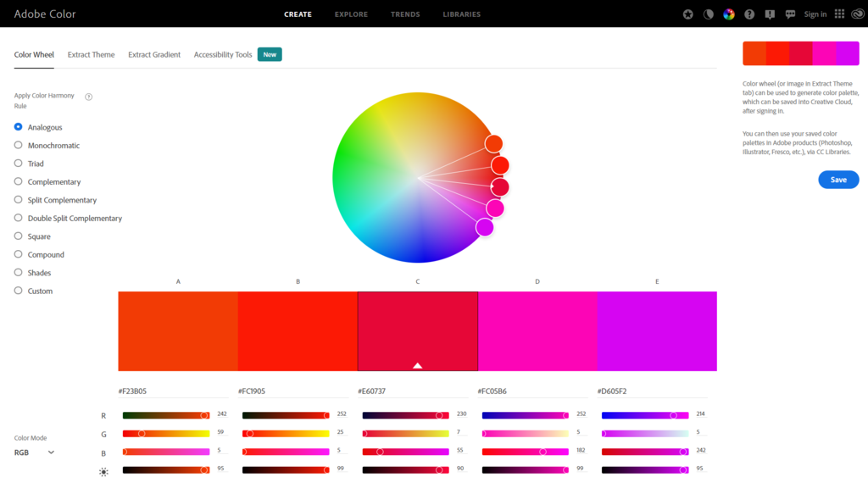Select pink swatch D
This screenshot has height=483, width=868.
537,331
